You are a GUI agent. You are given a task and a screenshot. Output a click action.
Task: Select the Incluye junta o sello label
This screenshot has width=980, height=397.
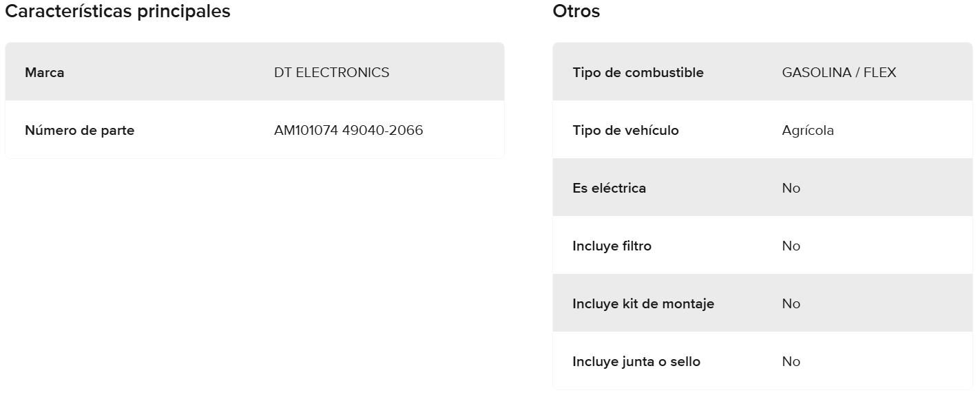[636, 361]
